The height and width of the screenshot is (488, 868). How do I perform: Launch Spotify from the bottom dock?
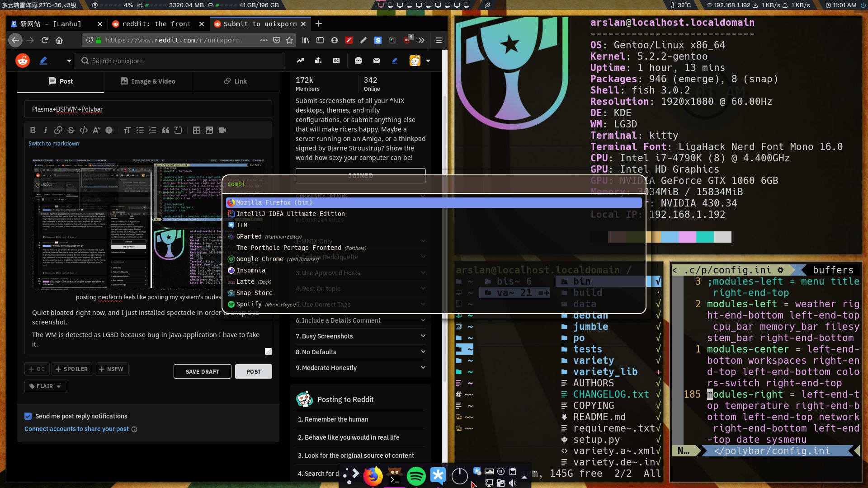coord(416,475)
